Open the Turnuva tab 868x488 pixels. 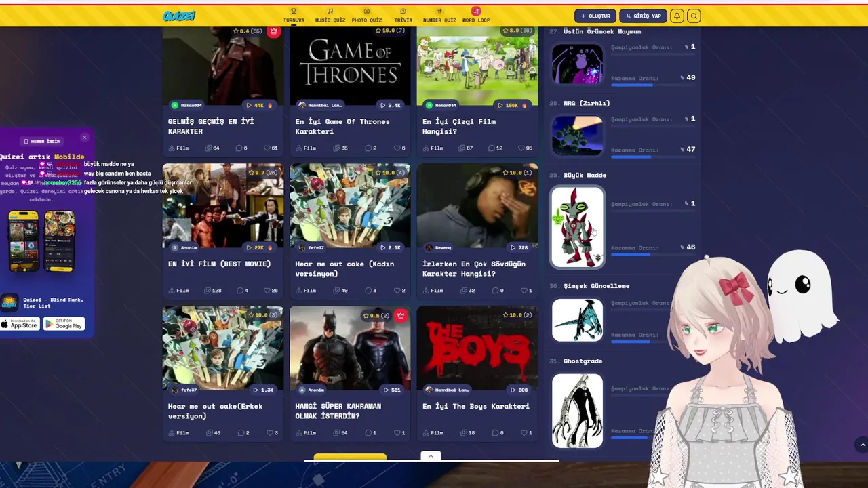point(294,16)
